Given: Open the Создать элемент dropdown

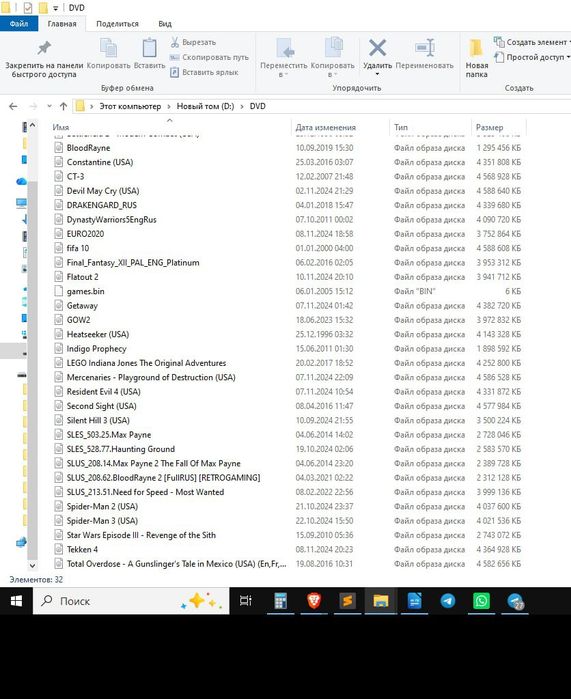Looking at the screenshot, I should click(x=532, y=42).
